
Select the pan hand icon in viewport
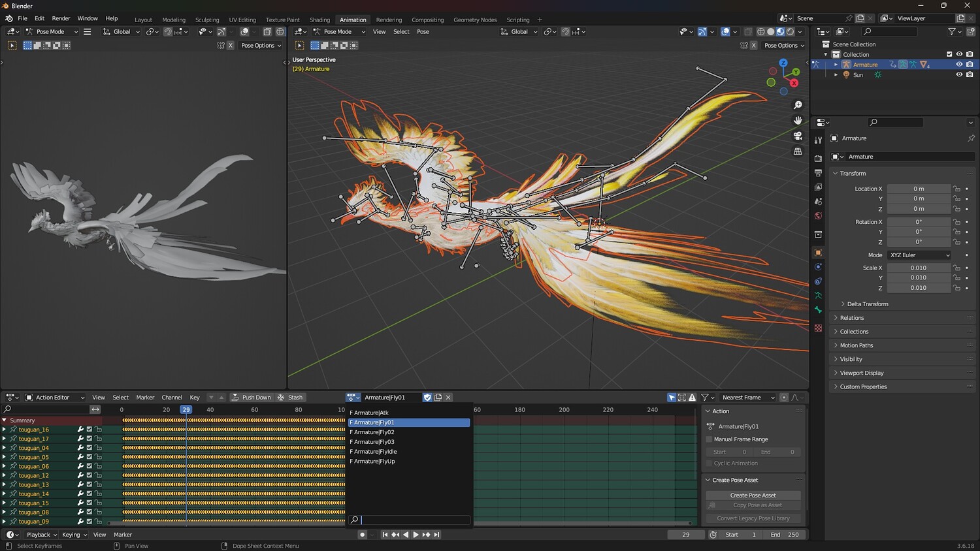coord(798,120)
